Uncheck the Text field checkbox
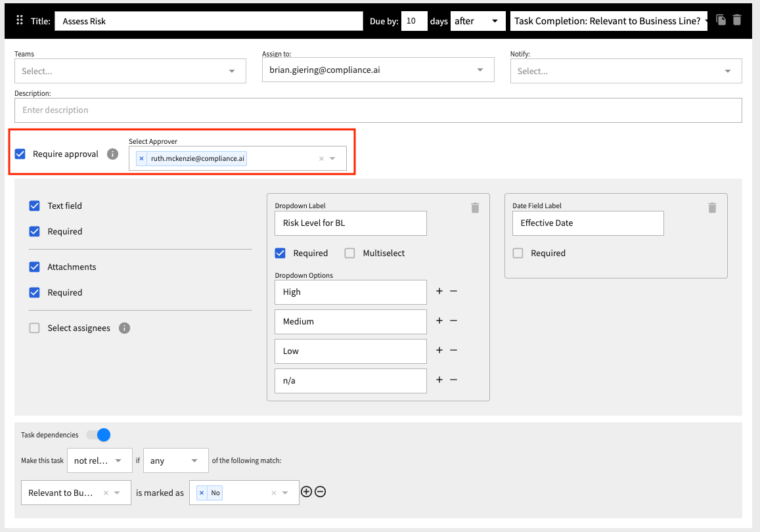Screen dimensions: 760x532 click(34, 206)
